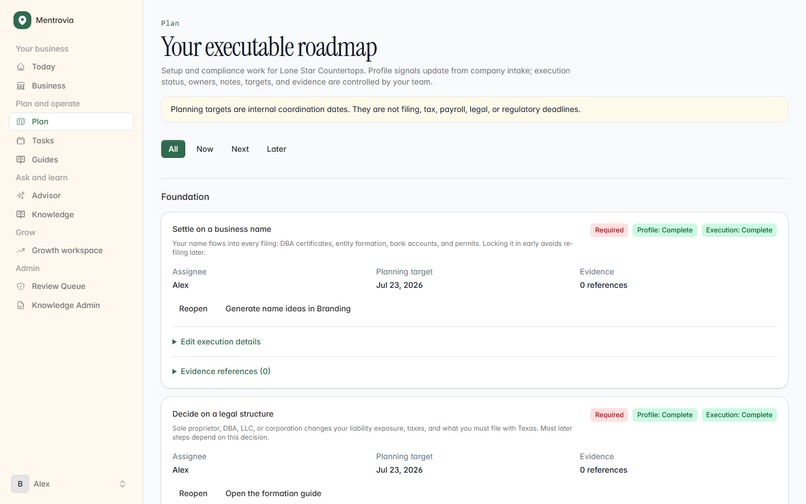Open the Advisor sparkle icon
Image resolution: width=806 pixels, height=504 pixels.
click(21, 196)
